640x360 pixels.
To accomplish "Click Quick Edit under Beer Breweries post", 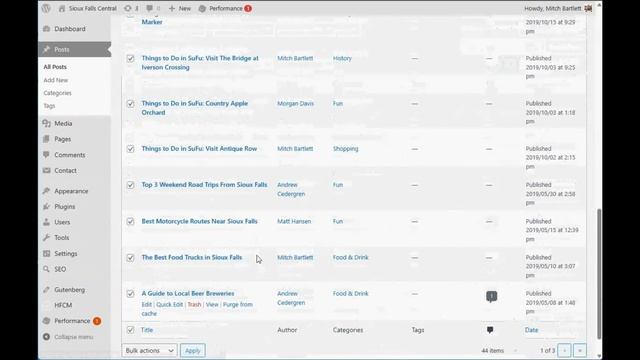I will (x=169, y=304).
